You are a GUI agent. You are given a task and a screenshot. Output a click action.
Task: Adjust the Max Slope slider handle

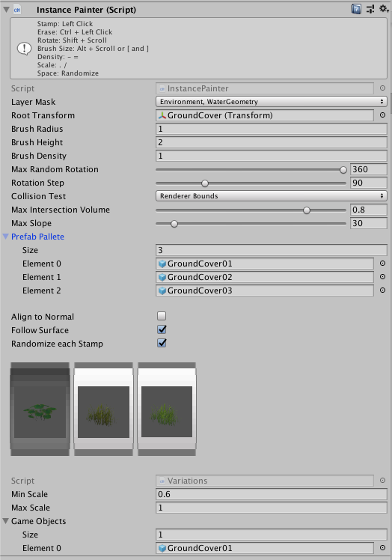174,224
